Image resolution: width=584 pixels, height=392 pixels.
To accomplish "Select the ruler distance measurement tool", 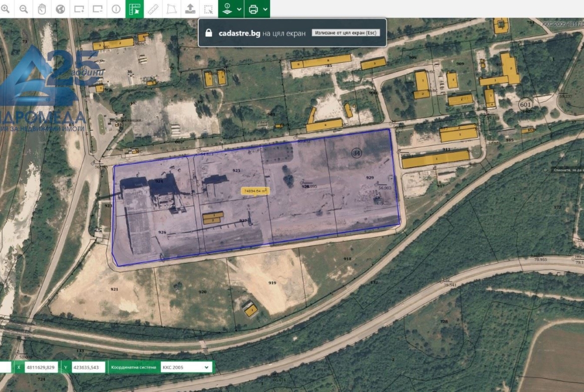I will 153,9.
